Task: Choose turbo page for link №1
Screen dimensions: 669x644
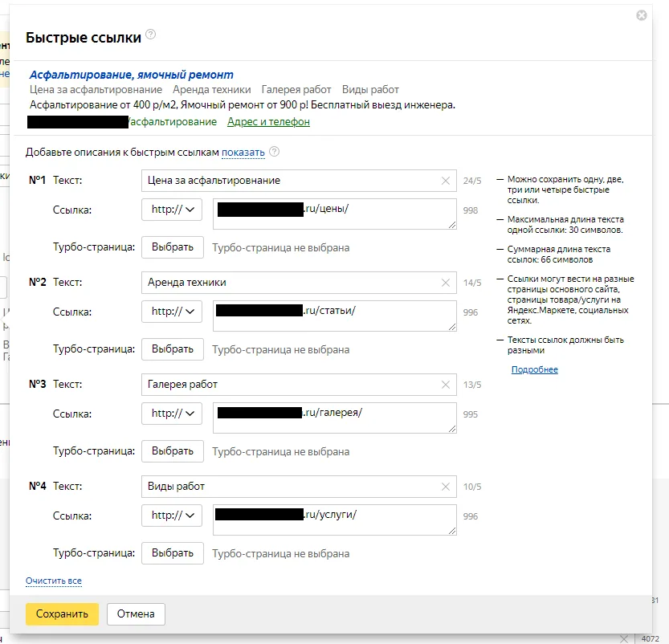Action: (x=173, y=247)
